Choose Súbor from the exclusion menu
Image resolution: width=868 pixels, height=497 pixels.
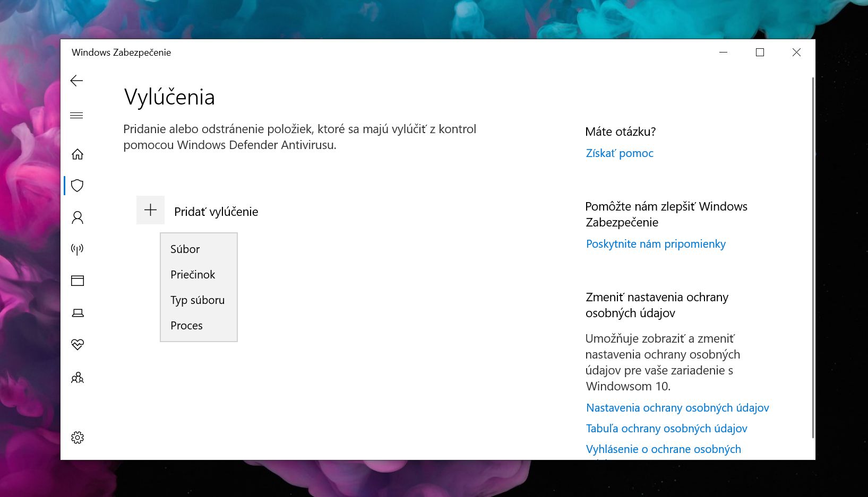(199, 249)
